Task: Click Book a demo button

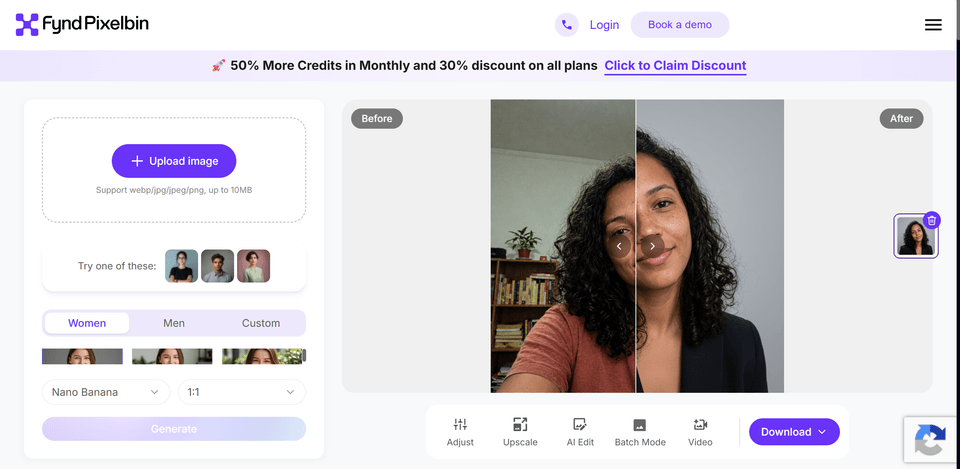Action: (680, 25)
